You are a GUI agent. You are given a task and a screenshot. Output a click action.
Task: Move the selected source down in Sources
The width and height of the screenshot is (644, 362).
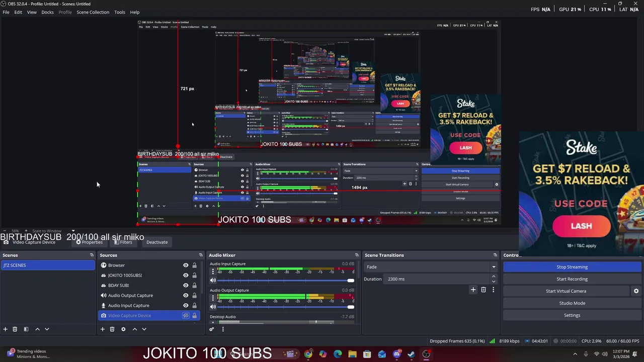coord(144,329)
